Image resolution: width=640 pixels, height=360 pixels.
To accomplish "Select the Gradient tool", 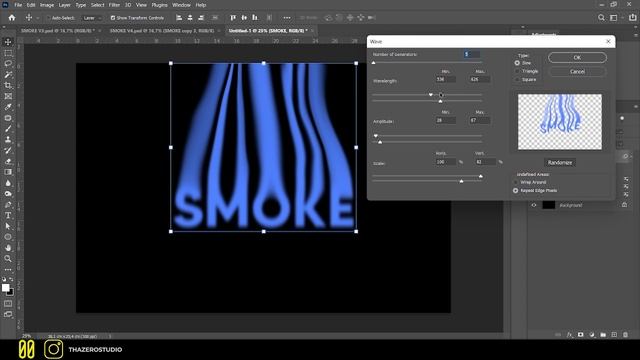I will tap(8, 172).
